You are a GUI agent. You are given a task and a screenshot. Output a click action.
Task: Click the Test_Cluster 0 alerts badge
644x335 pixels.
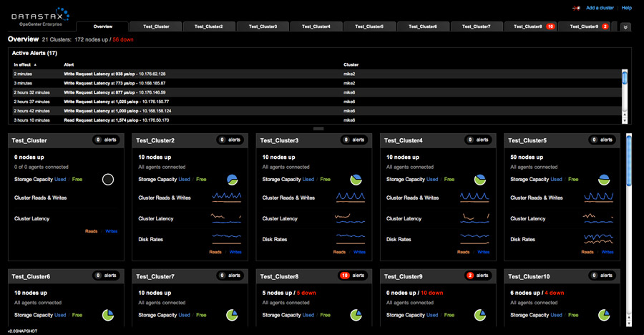(106, 140)
